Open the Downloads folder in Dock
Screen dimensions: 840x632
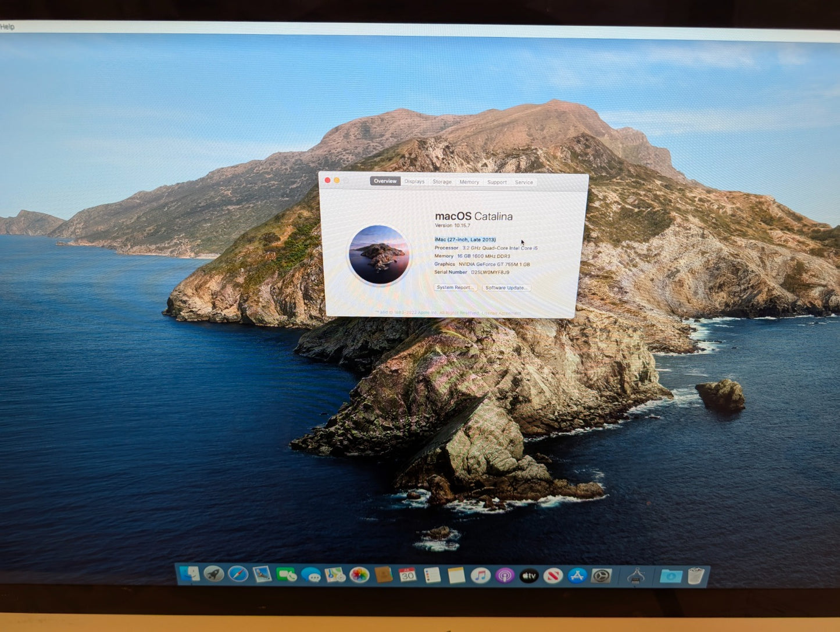[x=671, y=576]
